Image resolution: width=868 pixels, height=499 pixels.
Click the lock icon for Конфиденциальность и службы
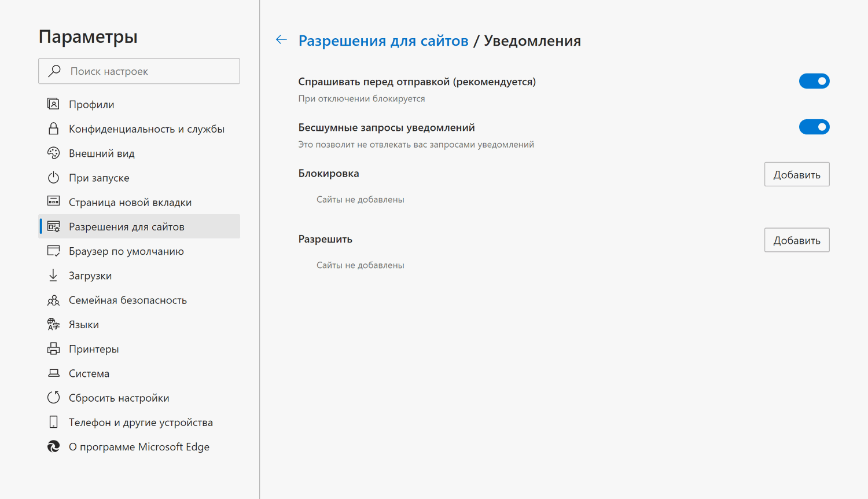[x=53, y=128]
